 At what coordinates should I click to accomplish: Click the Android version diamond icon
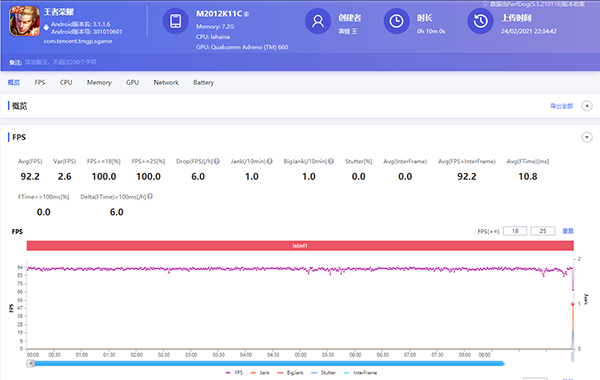coord(46,28)
